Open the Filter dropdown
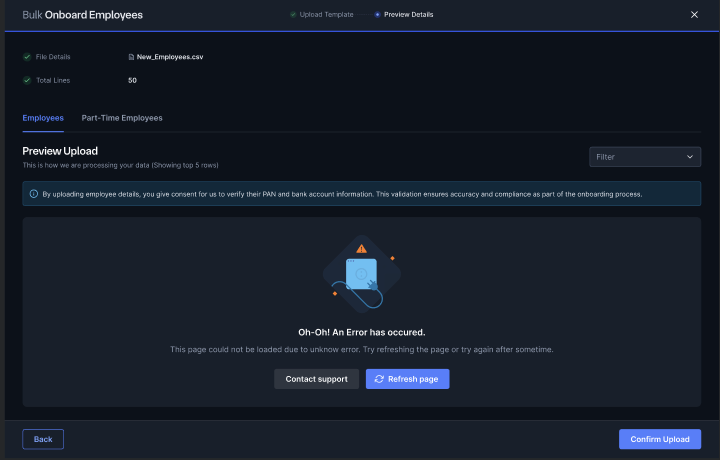 [x=645, y=157]
